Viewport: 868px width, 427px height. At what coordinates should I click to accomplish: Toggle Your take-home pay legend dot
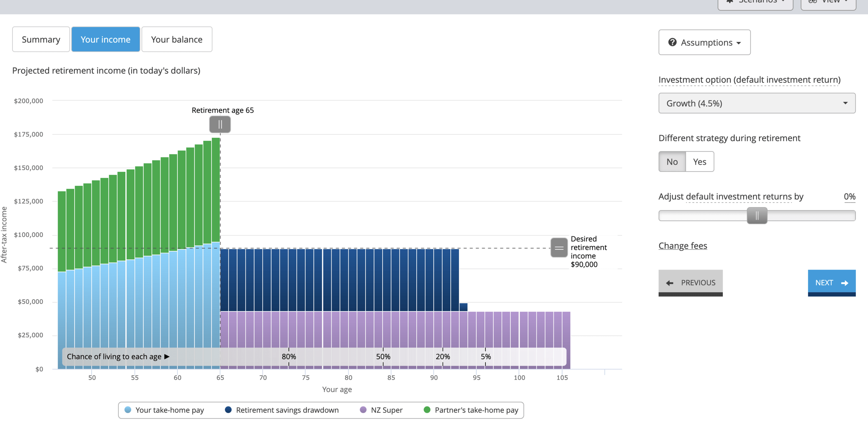[128, 410]
